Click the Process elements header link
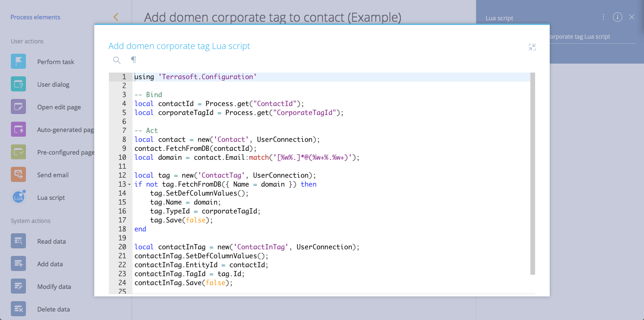The image size is (644, 320). click(x=35, y=17)
